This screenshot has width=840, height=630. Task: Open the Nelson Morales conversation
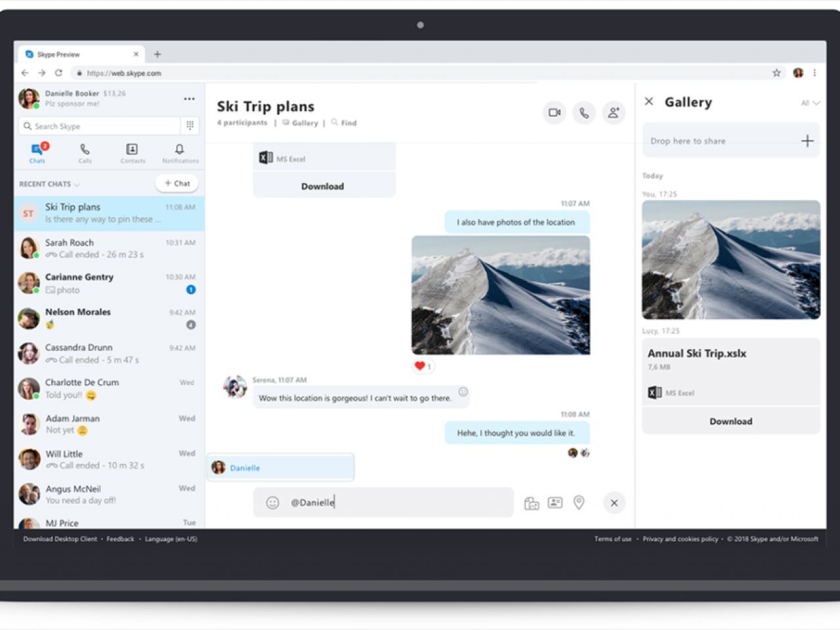(109, 318)
